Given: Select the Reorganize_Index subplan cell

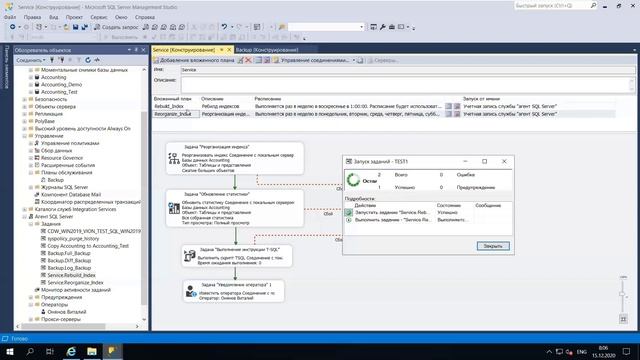Looking at the screenshot, I should click(x=176, y=114).
